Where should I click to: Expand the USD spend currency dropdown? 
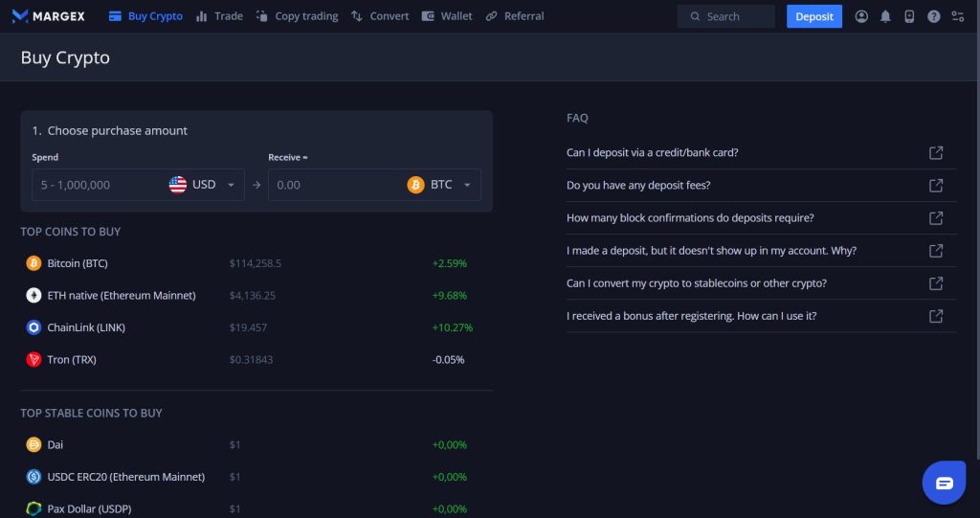click(x=231, y=185)
